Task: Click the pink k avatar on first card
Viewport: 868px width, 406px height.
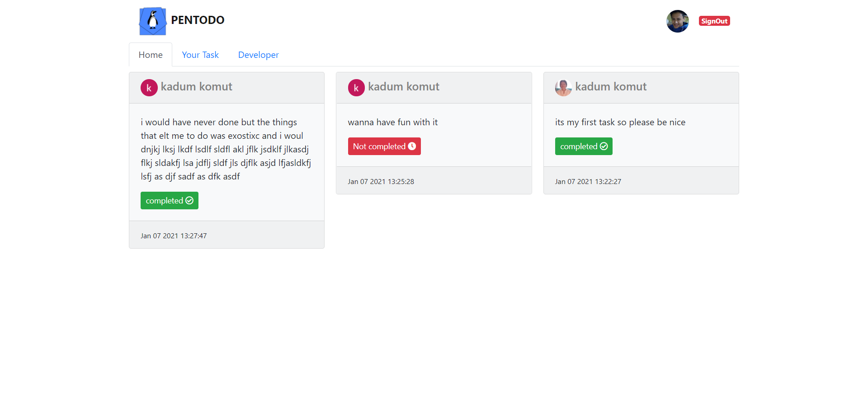Action: [149, 88]
